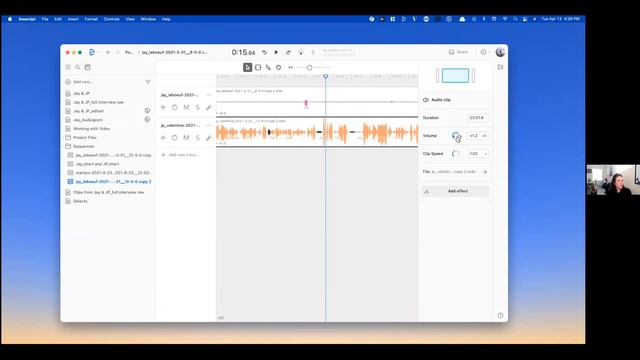Open effects wrench on jay_leboeuf track
Image resolution: width=640 pixels, height=360 pixels.
tap(209, 107)
